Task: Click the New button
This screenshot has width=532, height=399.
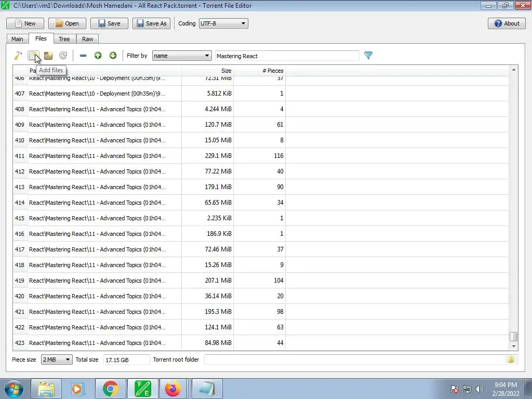Action: point(25,23)
